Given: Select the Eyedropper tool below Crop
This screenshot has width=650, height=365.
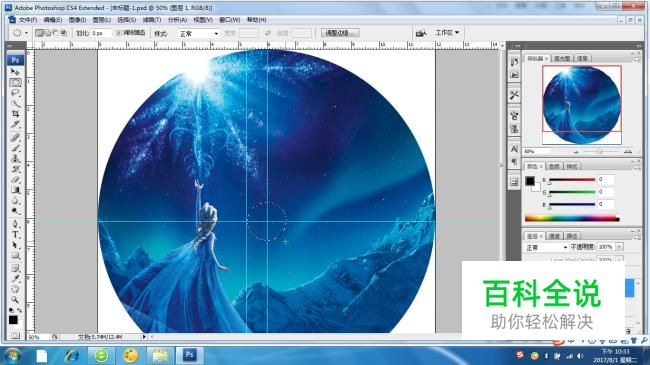Looking at the screenshot, I should [x=15, y=124].
